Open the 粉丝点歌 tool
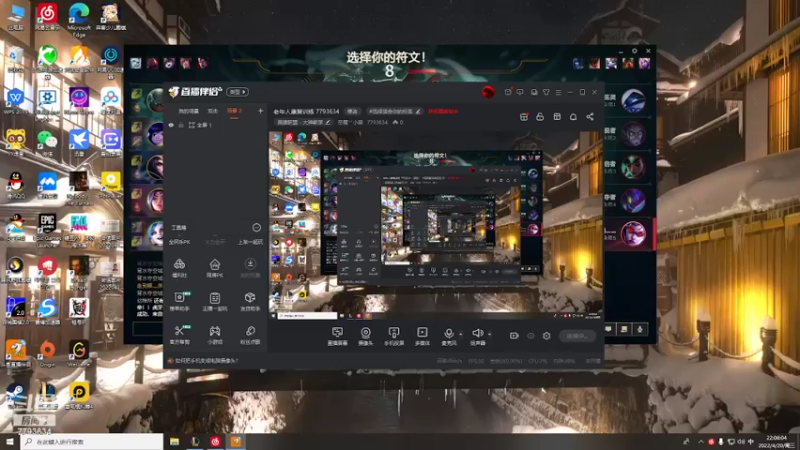Viewport: 800px width, 450px height. [250, 335]
